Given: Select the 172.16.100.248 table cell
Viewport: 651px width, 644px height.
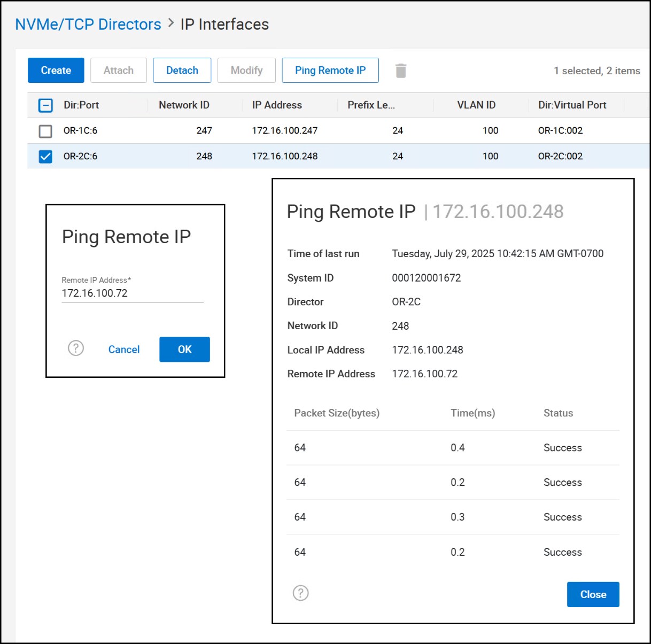Looking at the screenshot, I should pyautogui.click(x=285, y=157).
